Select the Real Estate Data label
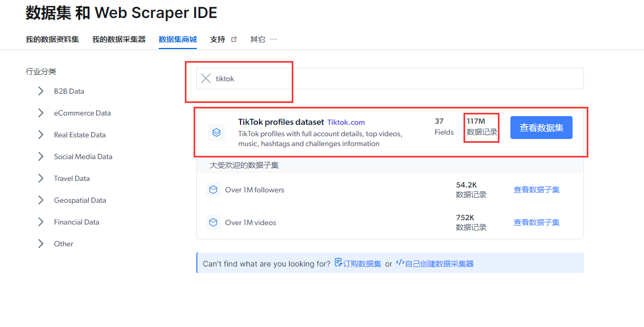The width and height of the screenshot is (644, 327). [x=80, y=135]
